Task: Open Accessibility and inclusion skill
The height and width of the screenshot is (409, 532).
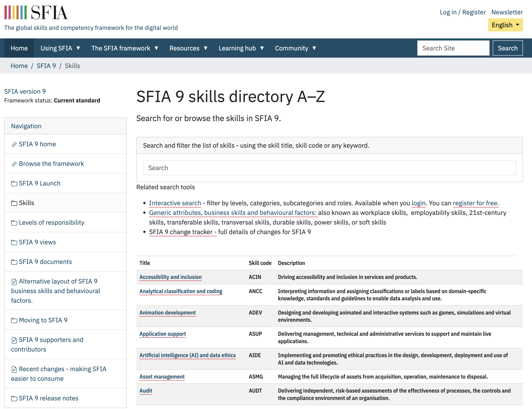Action: (171, 277)
